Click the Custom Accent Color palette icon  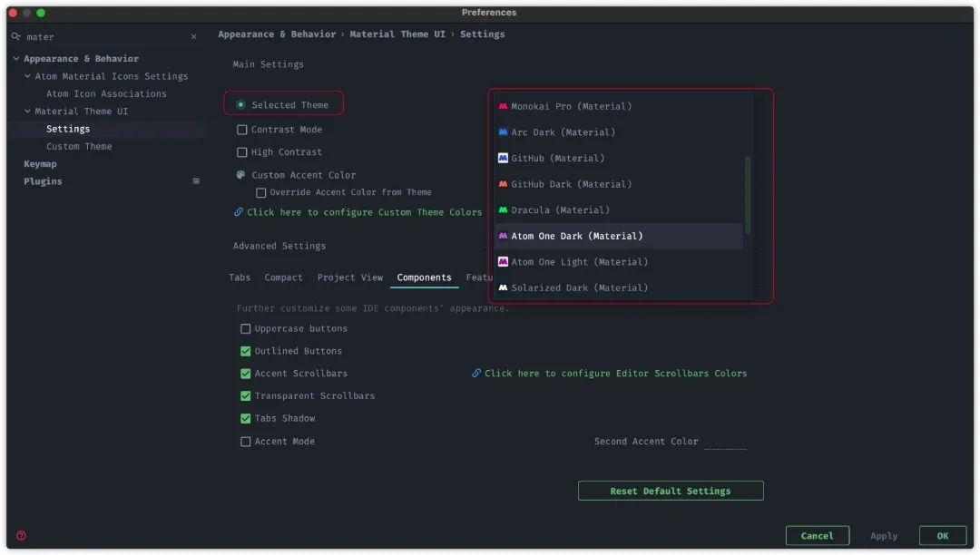click(x=240, y=175)
